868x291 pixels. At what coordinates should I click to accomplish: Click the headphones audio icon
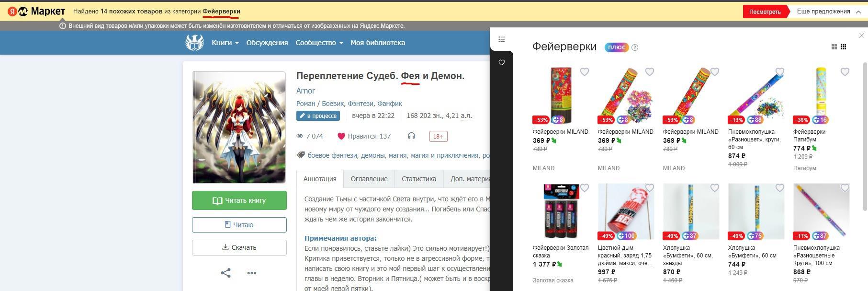(411, 136)
